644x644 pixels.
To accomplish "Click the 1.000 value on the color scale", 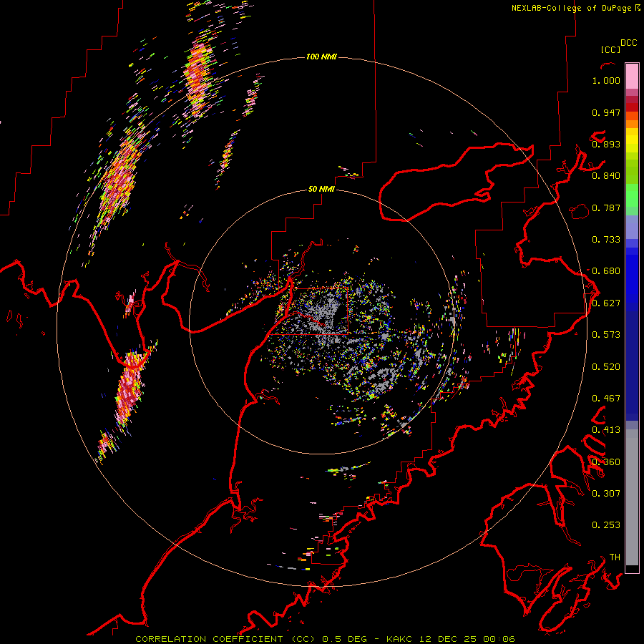I will click(x=606, y=80).
